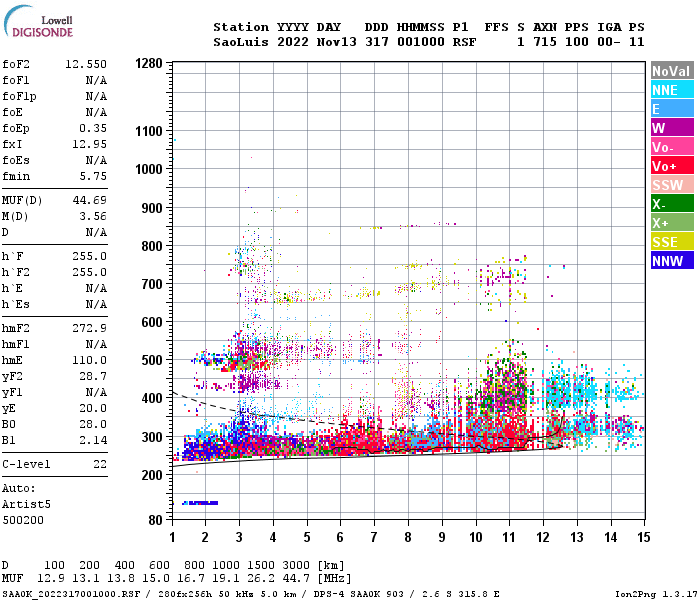Click the hmF2 value 272.9
Screen dimensions: 700x600
[90, 329]
